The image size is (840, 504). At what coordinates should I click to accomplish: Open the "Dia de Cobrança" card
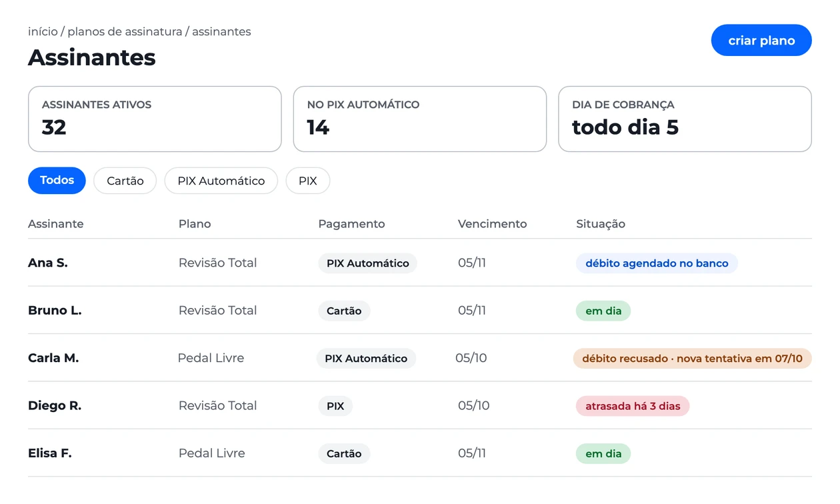pos(685,119)
